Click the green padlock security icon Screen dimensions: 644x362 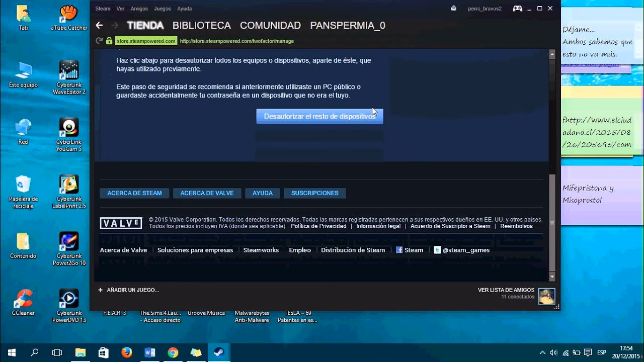tap(109, 41)
